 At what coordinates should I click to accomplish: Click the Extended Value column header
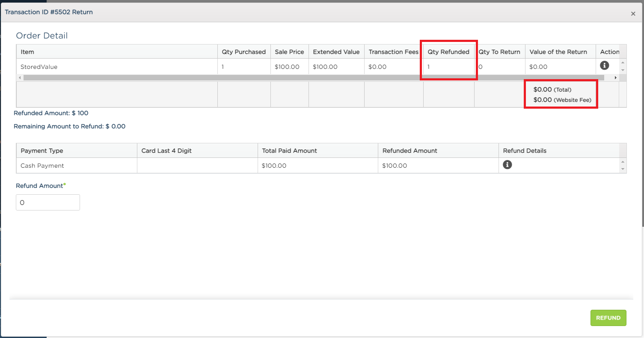(336, 52)
